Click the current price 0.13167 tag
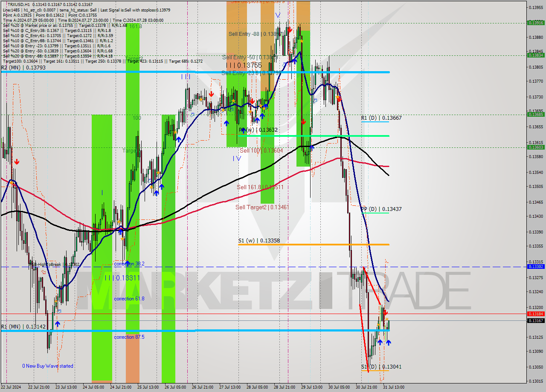 (536, 320)
